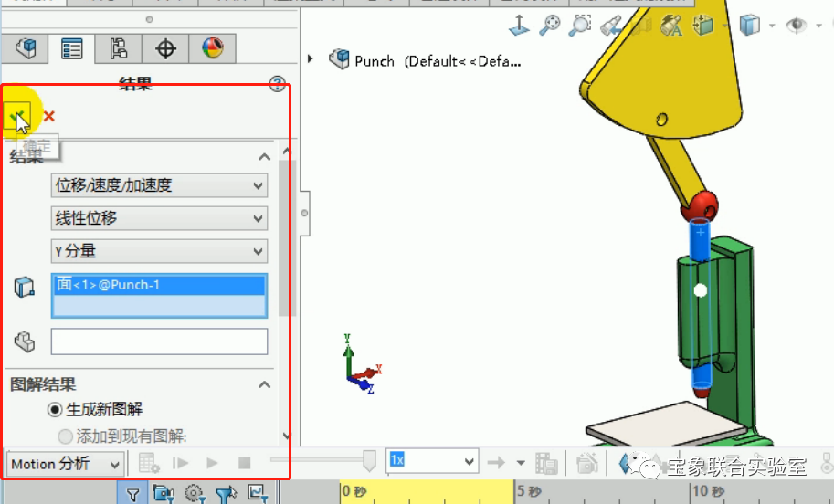The image size is (834, 504).
Task: Click Zoom to Area icon
Action: 580,25
